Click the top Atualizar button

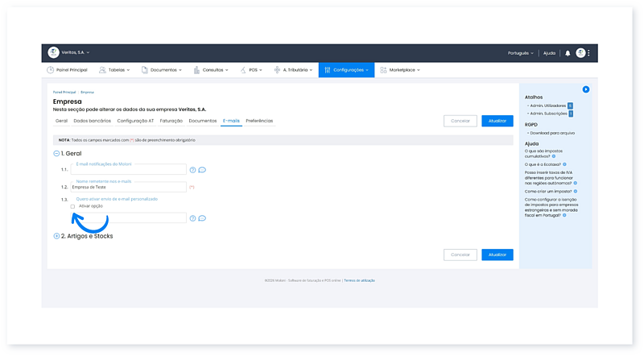tap(497, 121)
